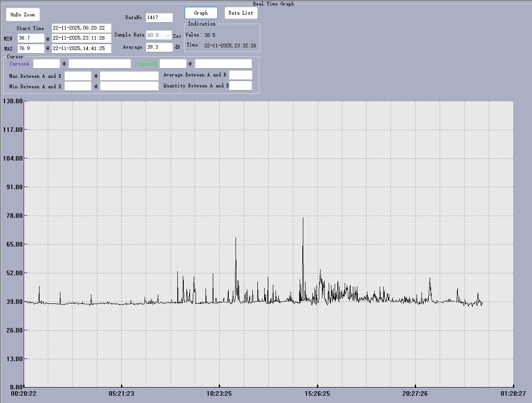Image resolution: width=532 pixels, height=403 pixels.
Task: Expand the Sample Rate dropdown
Action: pyautogui.click(x=167, y=35)
